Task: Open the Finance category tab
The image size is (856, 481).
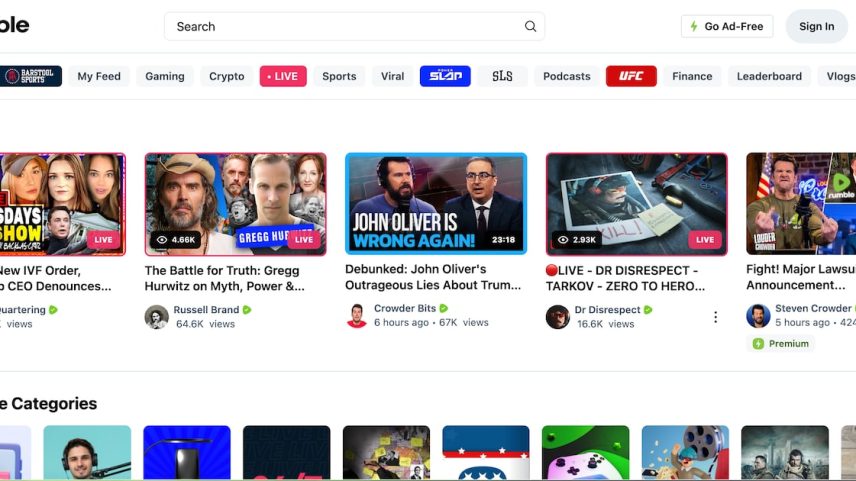Action: [692, 76]
